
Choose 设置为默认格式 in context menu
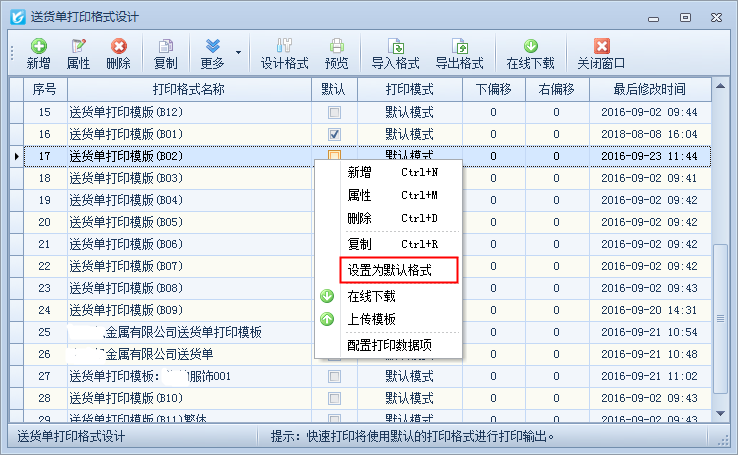click(x=398, y=270)
